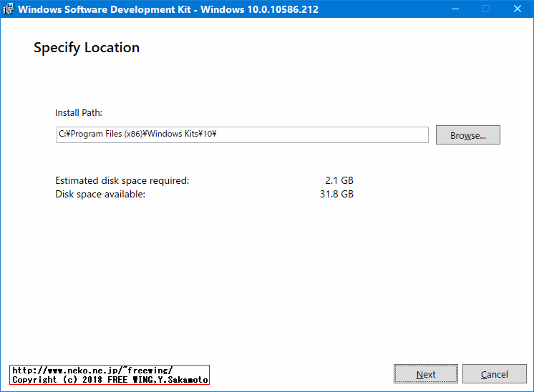Click the "2.1 GB" value

point(339,180)
